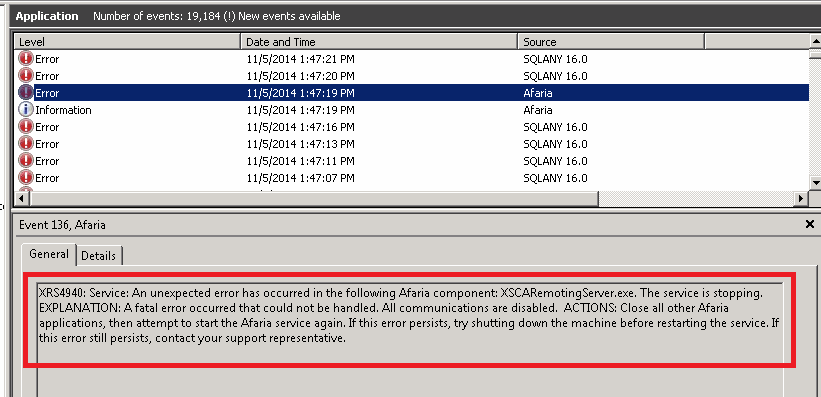The image size is (821, 397).
Task: Click the error icon for 1:47:07 PM event
Action: coord(26,178)
